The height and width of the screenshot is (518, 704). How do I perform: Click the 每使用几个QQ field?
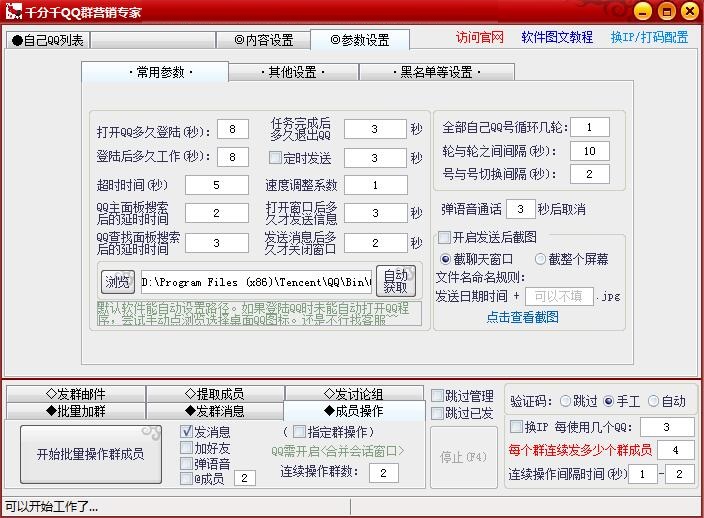tap(667, 427)
